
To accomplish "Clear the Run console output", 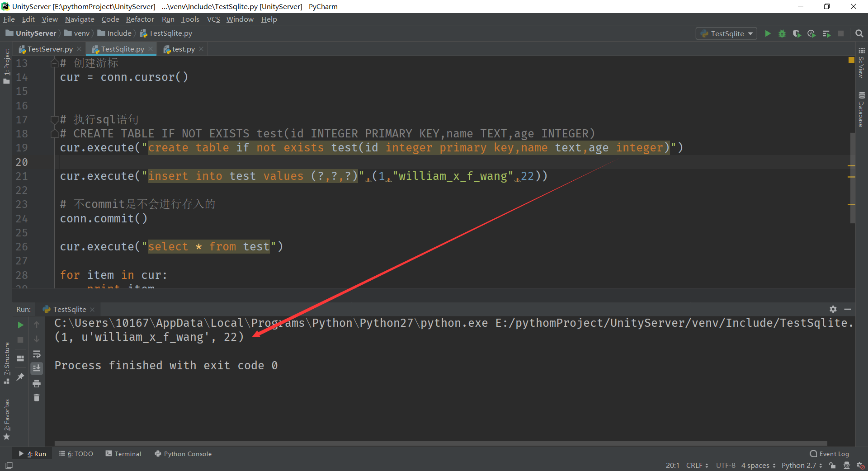I will [x=37, y=398].
